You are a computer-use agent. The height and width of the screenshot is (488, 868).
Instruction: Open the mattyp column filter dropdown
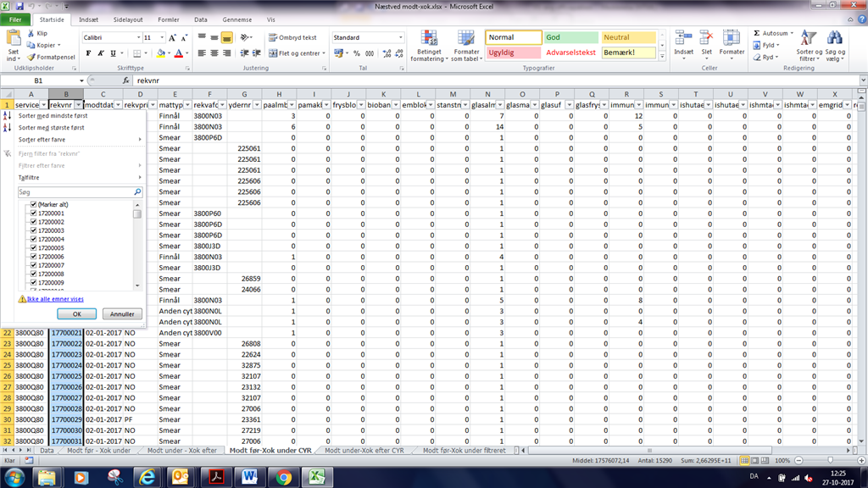click(x=187, y=104)
